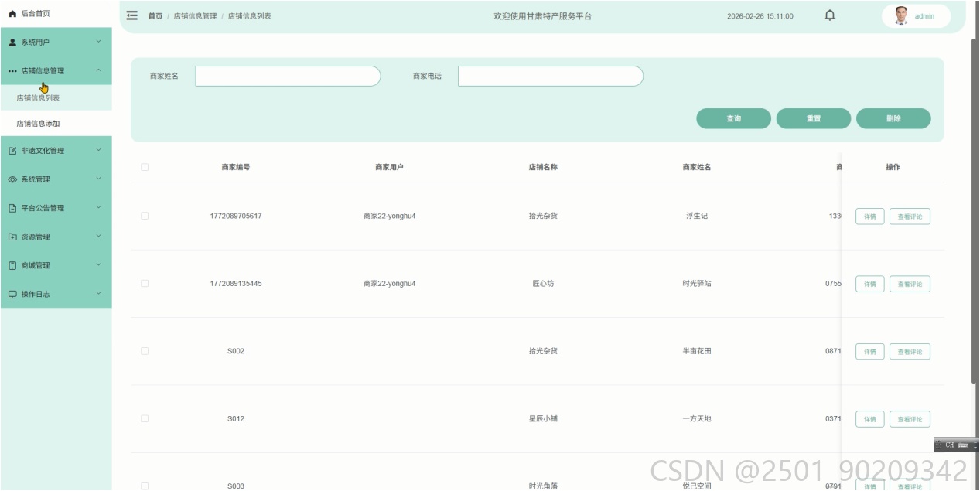Click the dots icon beside 店铺信息管理
980x491 pixels.
coord(12,71)
